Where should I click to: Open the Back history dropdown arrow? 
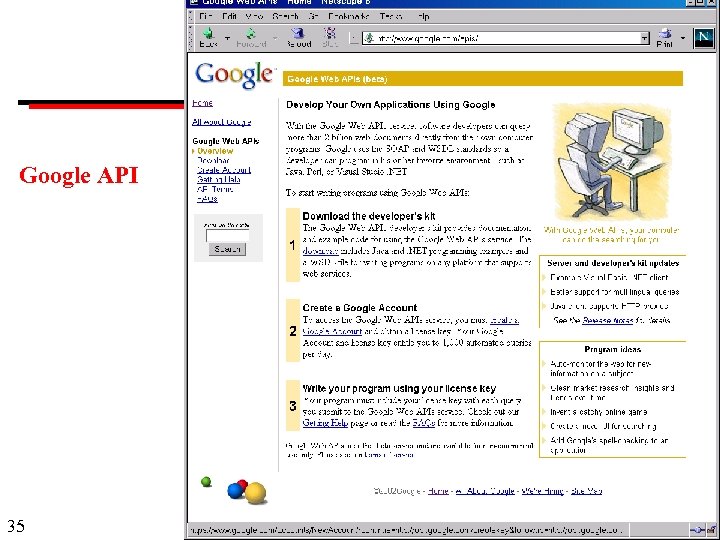pos(227,38)
